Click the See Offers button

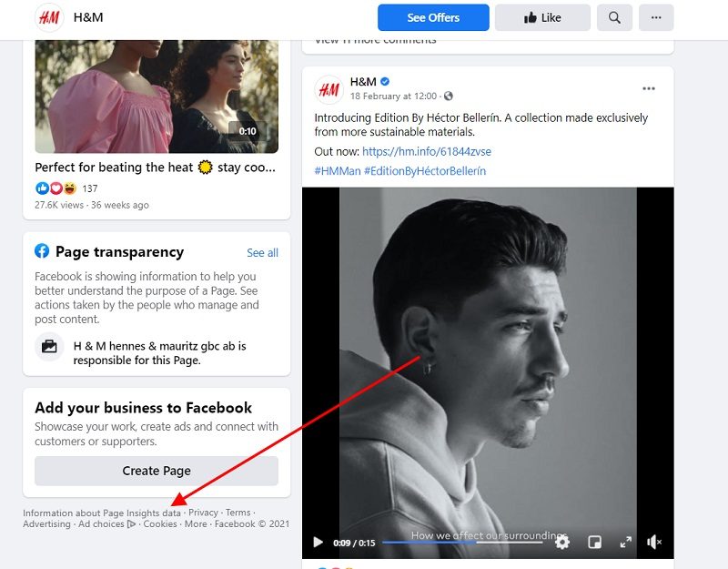(433, 17)
